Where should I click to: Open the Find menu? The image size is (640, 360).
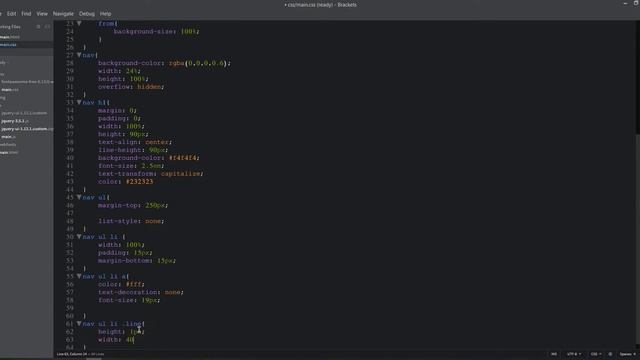pos(26,13)
